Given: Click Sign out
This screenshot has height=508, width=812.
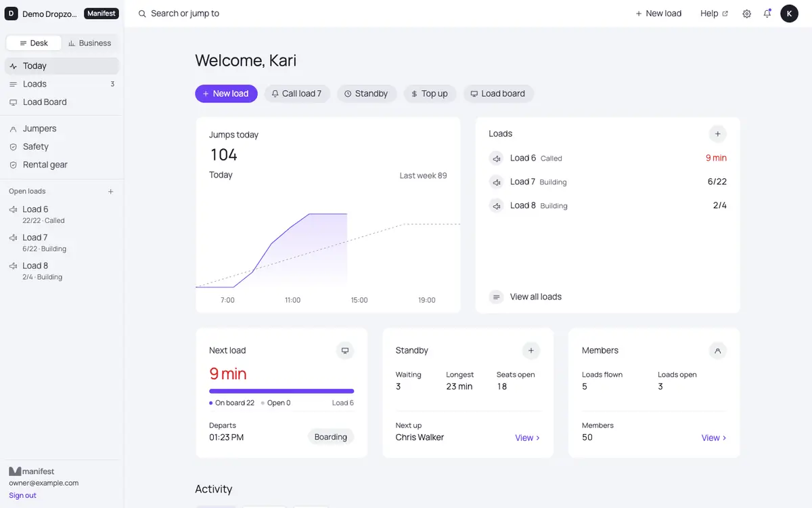Looking at the screenshot, I should (22, 496).
